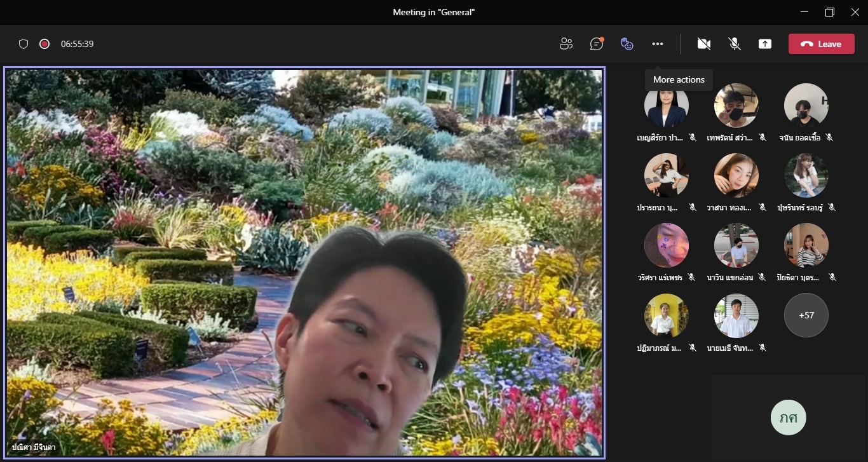The height and width of the screenshot is (462, 868).
Task: Click muted mic icon beside วริศรา แร่เพชร
Action: click(693, 277)
